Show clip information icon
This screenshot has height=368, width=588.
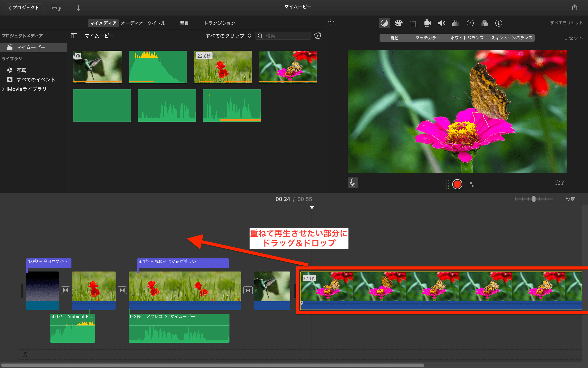click(x=499, y=23)
